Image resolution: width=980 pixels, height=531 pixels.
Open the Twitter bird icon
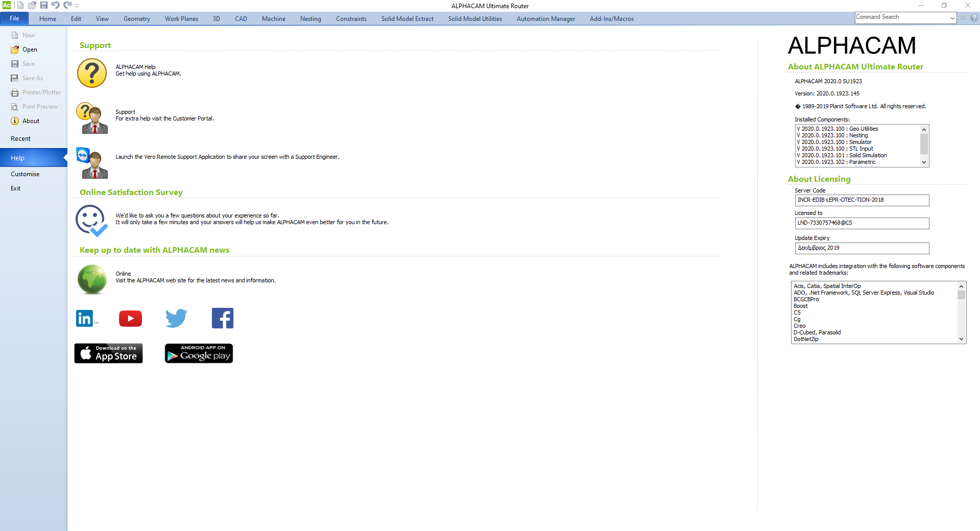click(176, 318)
